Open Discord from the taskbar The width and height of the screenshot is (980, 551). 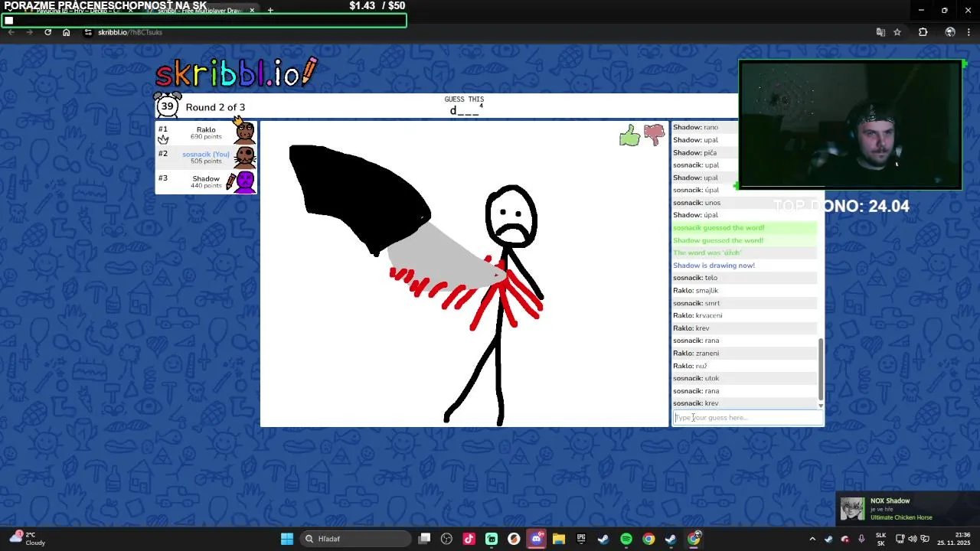[537, 539]
